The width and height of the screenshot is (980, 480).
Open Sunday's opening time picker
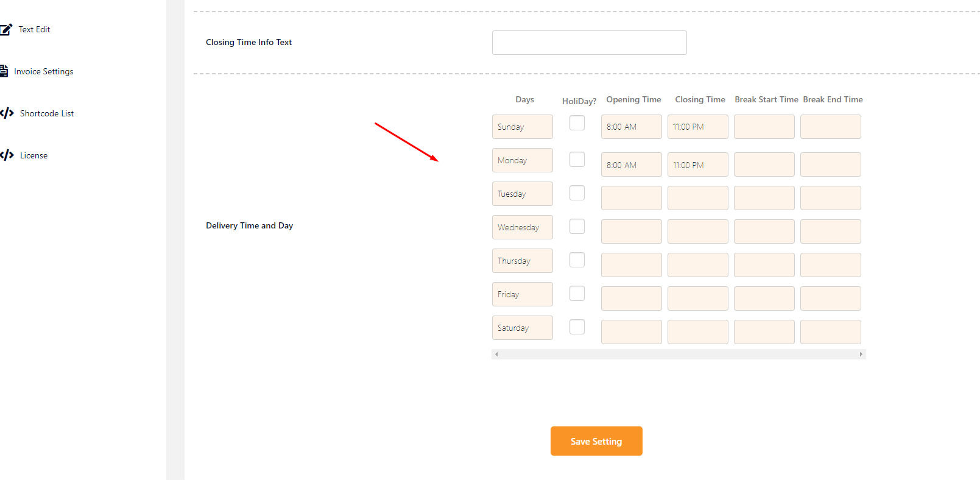pos(631,127)
